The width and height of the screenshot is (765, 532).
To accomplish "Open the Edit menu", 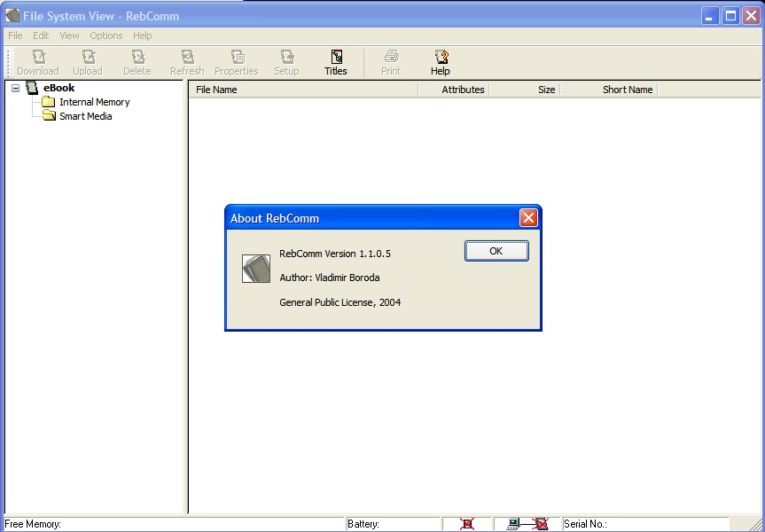I will point(41,35).
